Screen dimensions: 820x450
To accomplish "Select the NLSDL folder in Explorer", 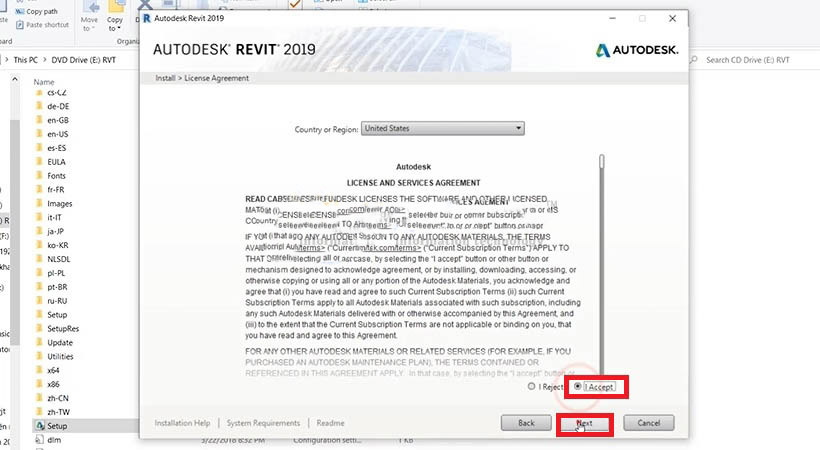I will [x=59, y=259].
